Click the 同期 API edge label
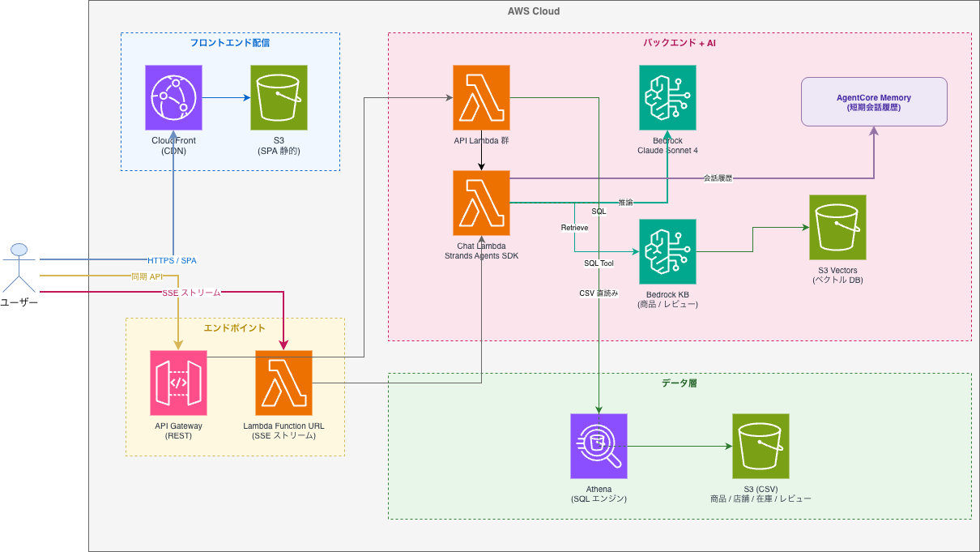The height and width of the screenshot is (552, 980). [x=147, y=276]
